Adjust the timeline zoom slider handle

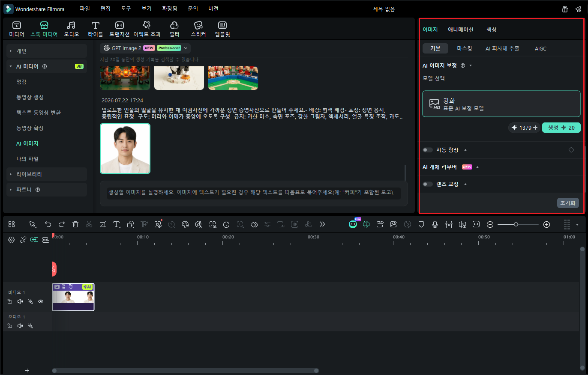[x=516, y=224]
